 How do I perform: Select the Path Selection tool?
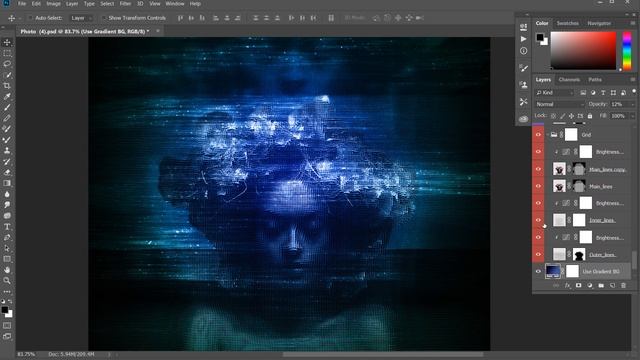tap(7, 248)
